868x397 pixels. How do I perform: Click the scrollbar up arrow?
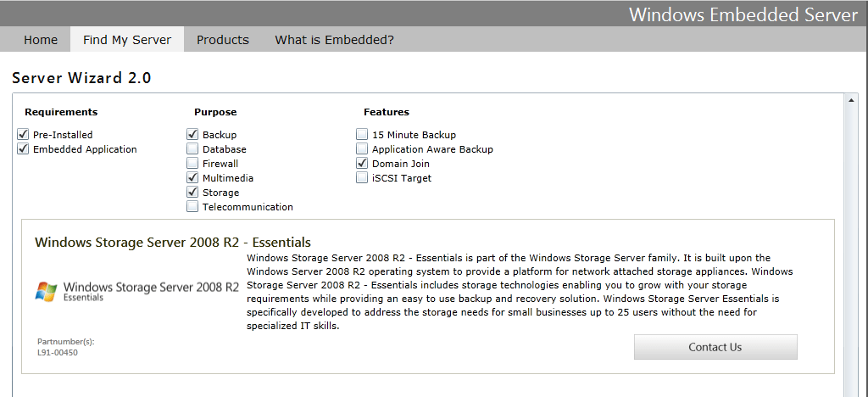point(850,100)
